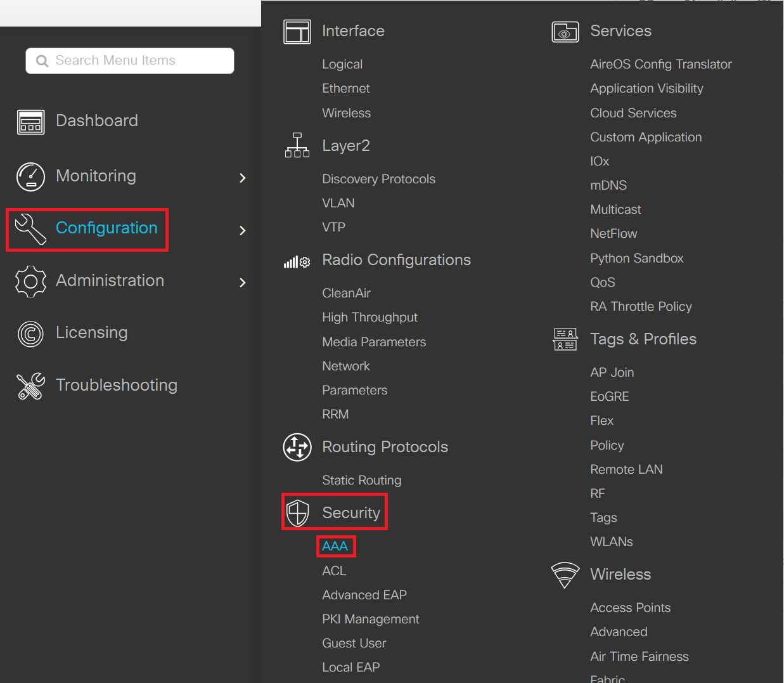Select the Configuration menu label
Viewport: 784px width, 683px height.
click(106, 228)
